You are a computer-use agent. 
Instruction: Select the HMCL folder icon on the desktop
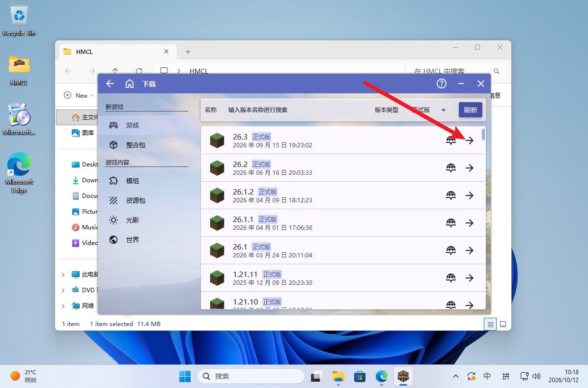coord(19,70)
